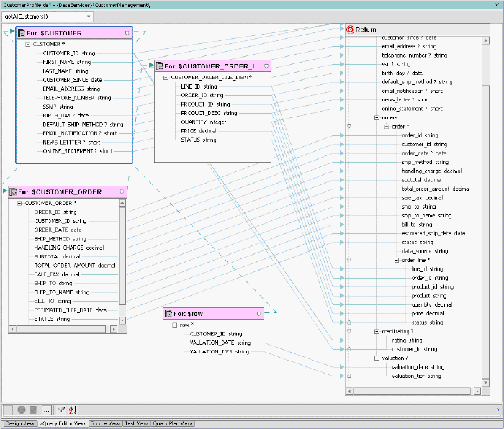The width and height of the screenshot is (504, 429).
Task: Switch to the Source View tab
Action: 105,423
